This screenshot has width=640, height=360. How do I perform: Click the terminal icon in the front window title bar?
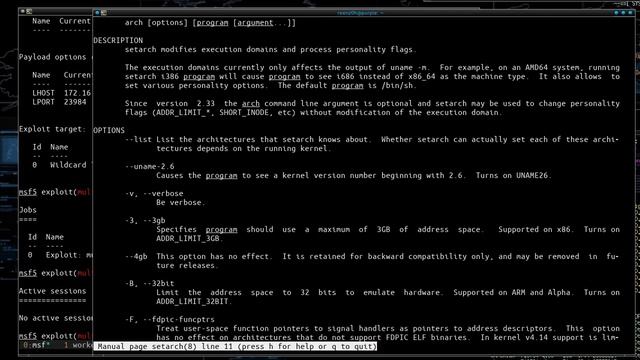(x=104, y=13)
